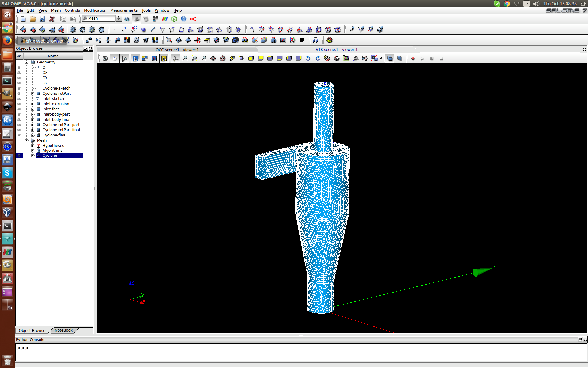This screenshot has width=588, height=368.
Task: Click the red lobster module icon
Action: (x=193, y=19)
